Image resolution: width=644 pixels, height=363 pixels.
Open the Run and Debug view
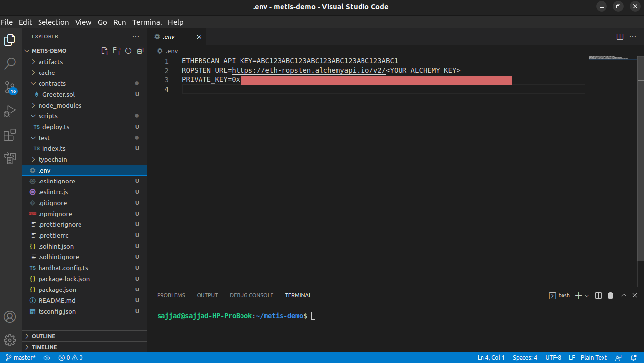pos(10,111)
